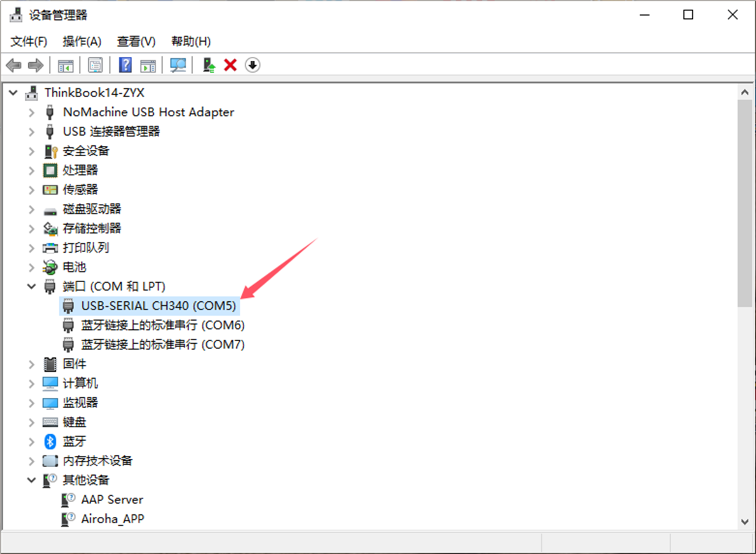Click the toolbar back arrow icon
756x554 pixels.
(x=14, y=65)
